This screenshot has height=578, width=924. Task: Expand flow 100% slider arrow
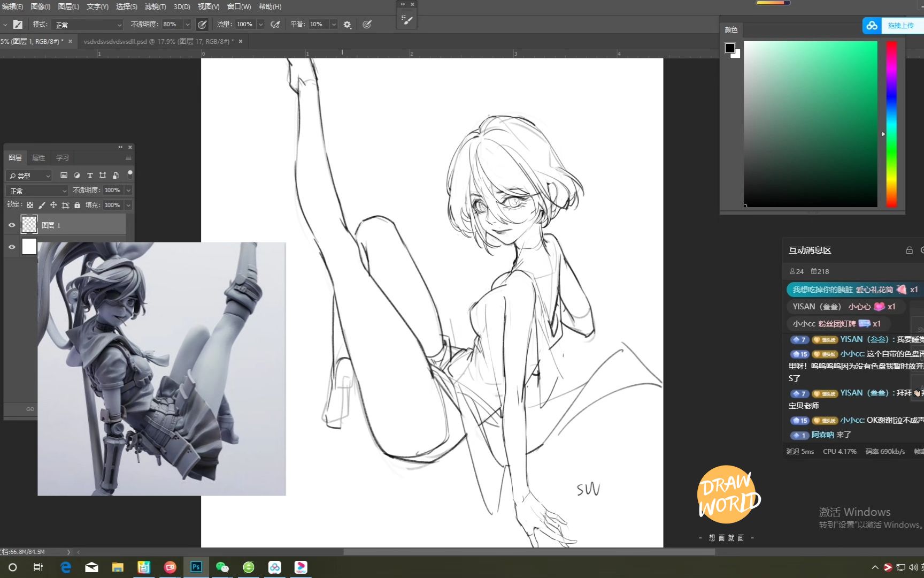(261, 24)
